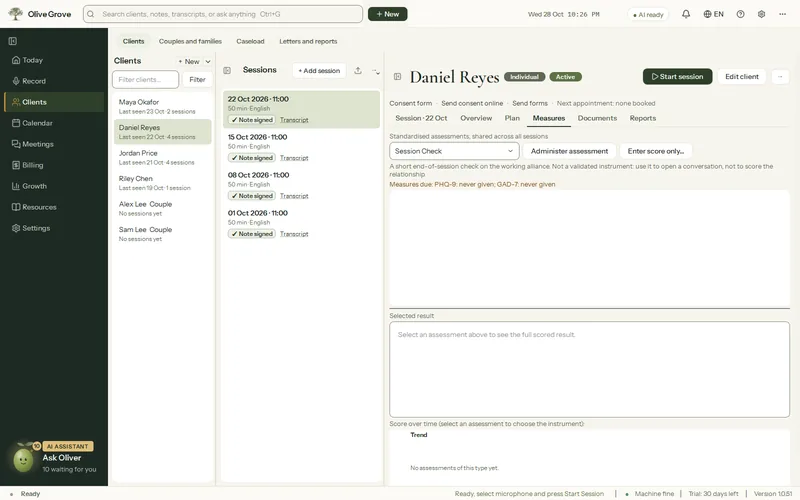Open the client more actions arrow button

coord(780,77)
